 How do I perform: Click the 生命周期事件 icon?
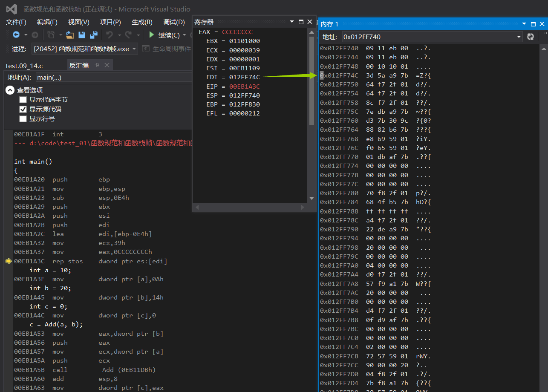146,49
